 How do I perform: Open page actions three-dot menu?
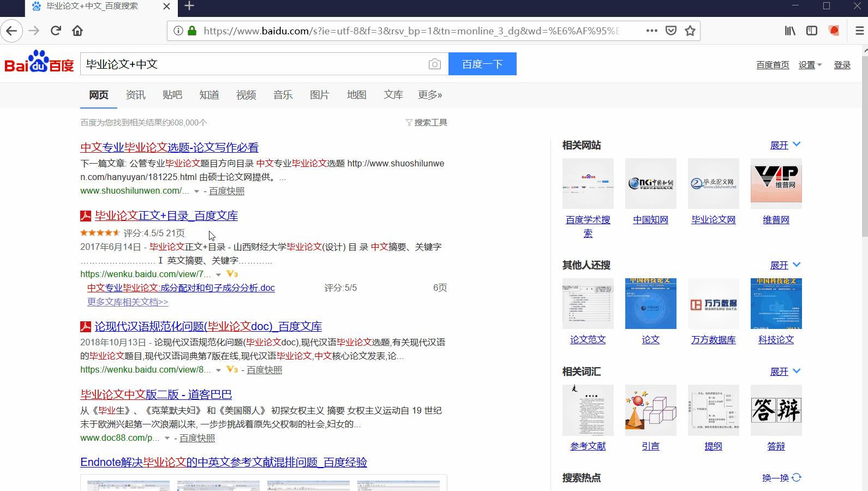click(x=651, y=31)
